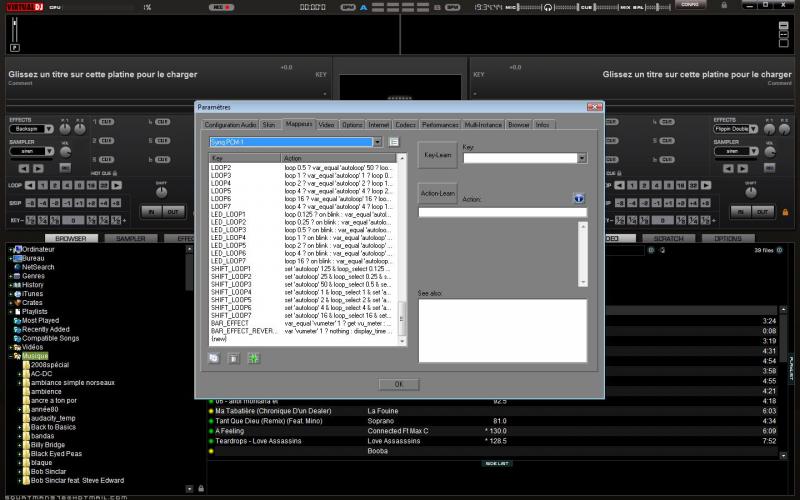Click the REC toggle in the top bar

(221, 7)
